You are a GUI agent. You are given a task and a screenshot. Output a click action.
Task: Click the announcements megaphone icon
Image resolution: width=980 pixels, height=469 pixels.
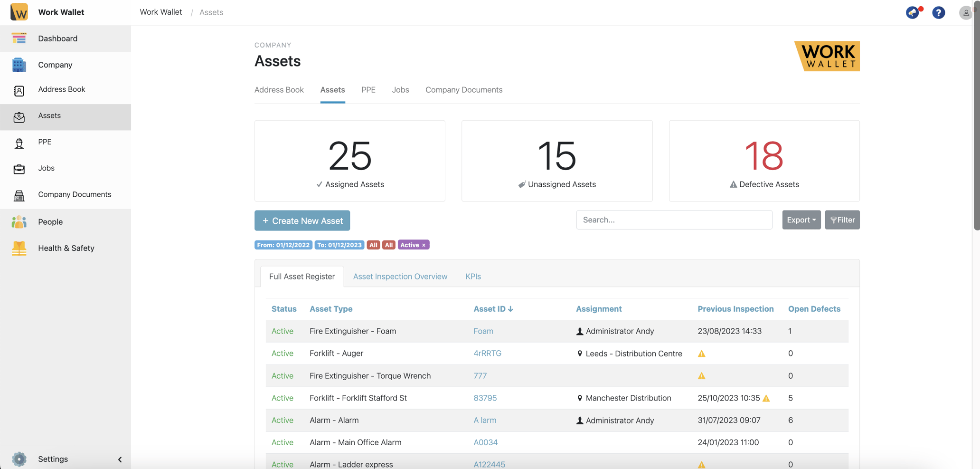pyautogui.click(x=912, y=12)
